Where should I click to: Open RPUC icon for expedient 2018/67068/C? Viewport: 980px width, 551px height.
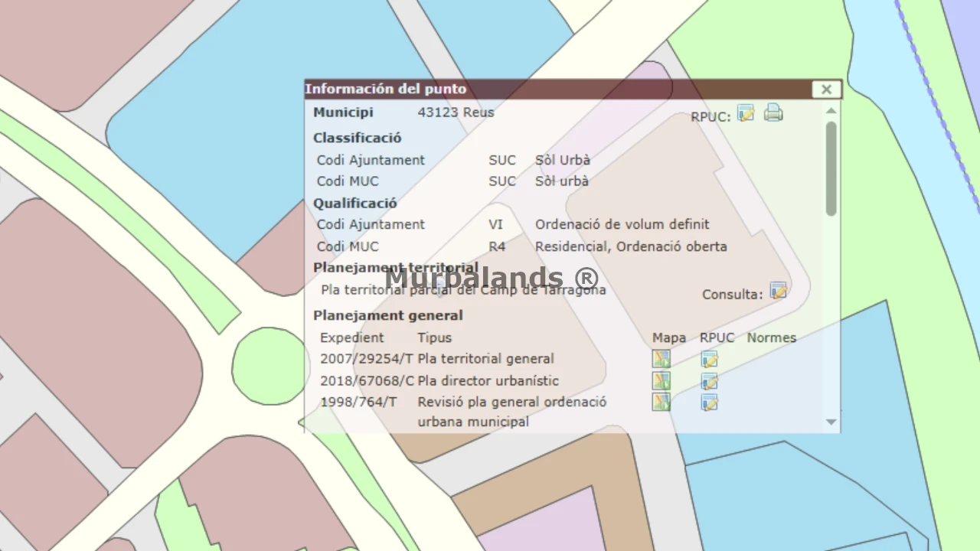pos(709,381)
